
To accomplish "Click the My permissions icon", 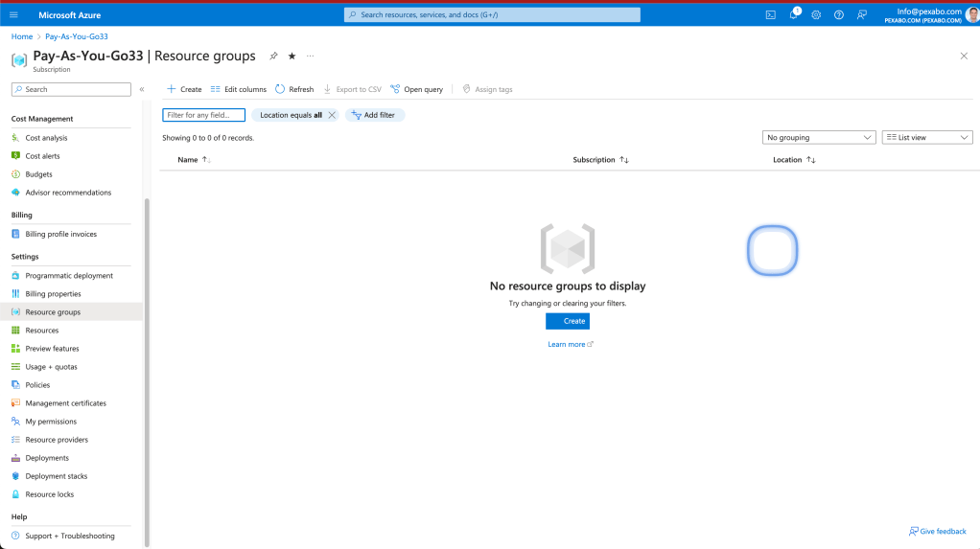I will (x=15, y=421).
